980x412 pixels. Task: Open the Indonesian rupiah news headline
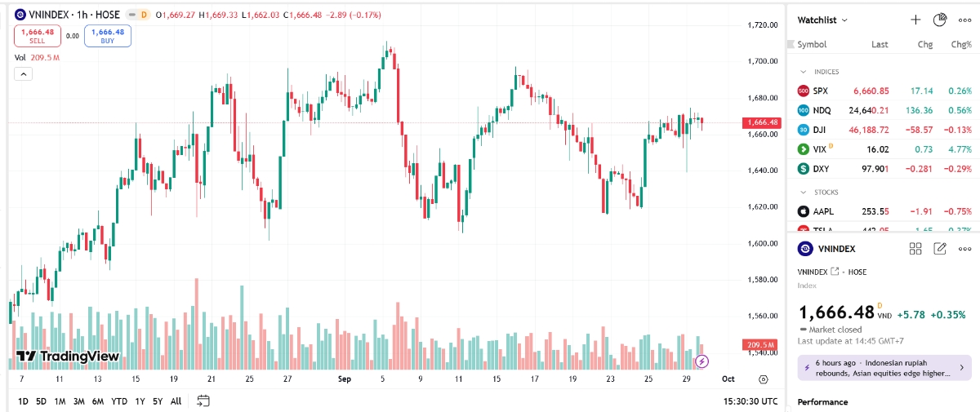[x=884, y=368]
